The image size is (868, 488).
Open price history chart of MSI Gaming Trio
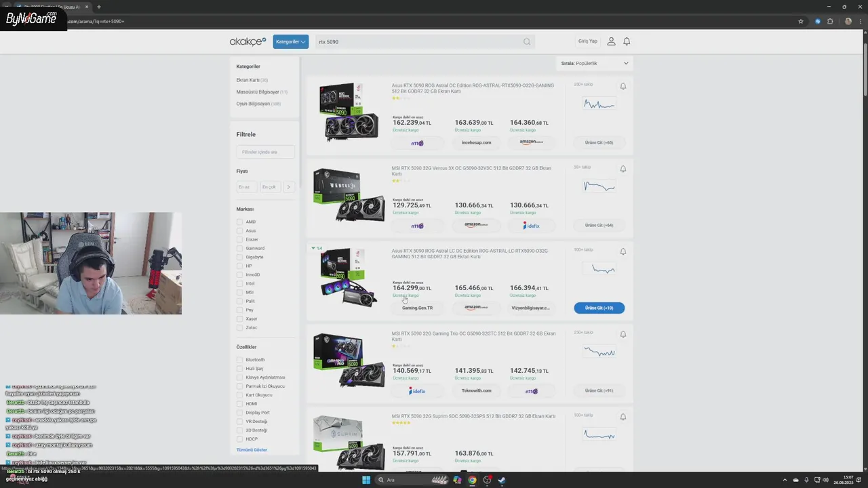[599, 352]
